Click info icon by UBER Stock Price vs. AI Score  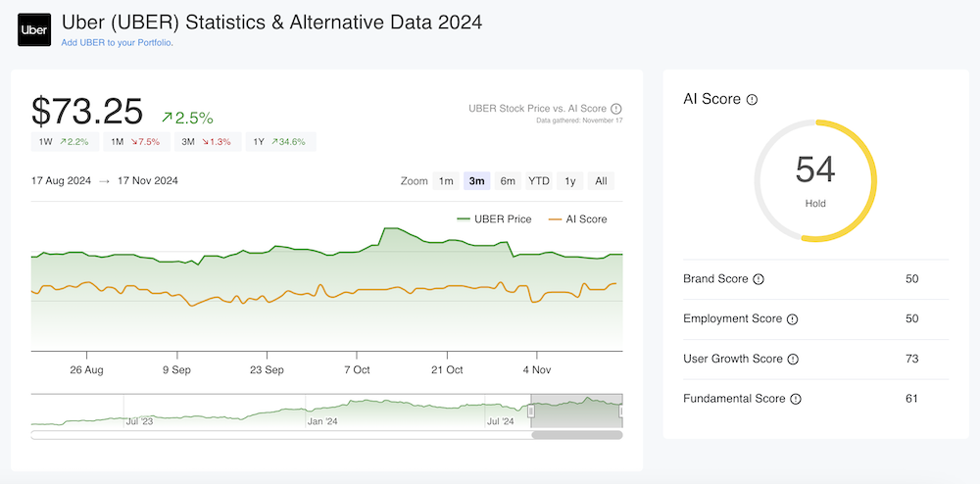pyautogui.click(x=616, y=109)
